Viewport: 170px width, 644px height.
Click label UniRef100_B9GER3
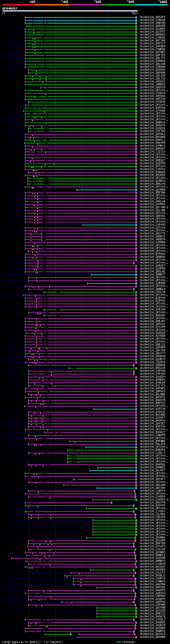pos(152,35)
